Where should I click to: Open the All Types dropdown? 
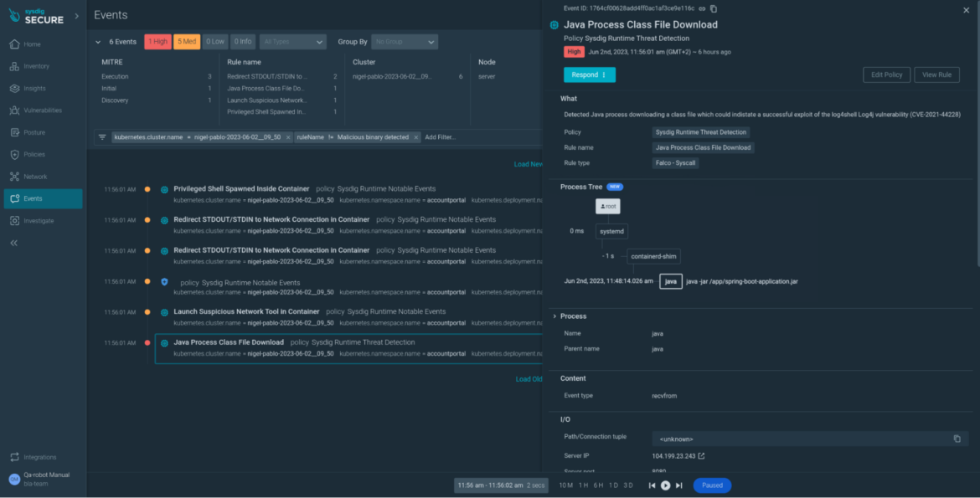293,42
